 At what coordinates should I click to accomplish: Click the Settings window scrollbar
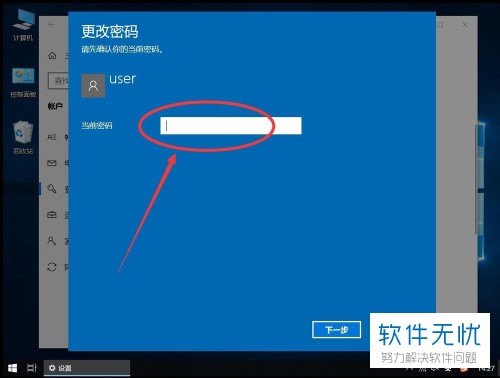pyautogui.click(x=476, y=180)
